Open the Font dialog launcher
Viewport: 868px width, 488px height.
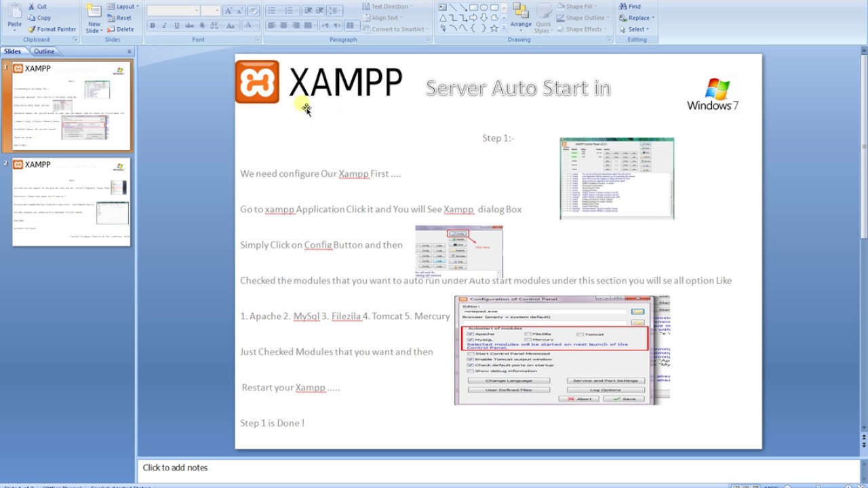pos(256,40)
